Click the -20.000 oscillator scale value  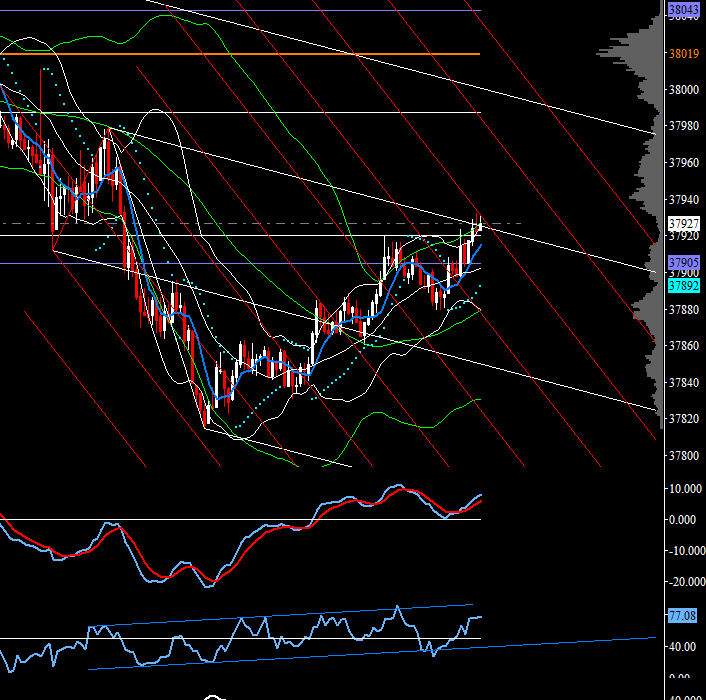click(685, 582)
